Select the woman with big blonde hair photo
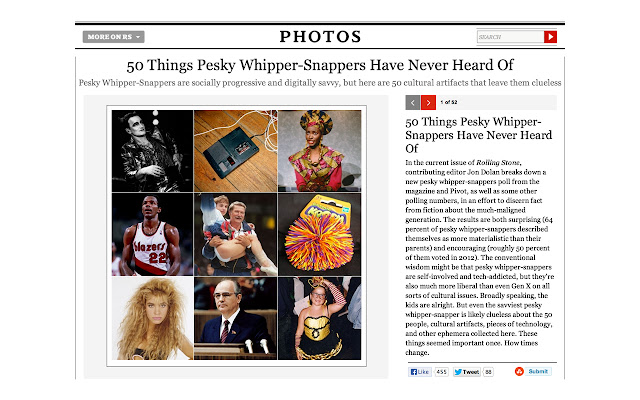Image resolution: width=640 pixels, height=400 pixels. pos(152,318)
